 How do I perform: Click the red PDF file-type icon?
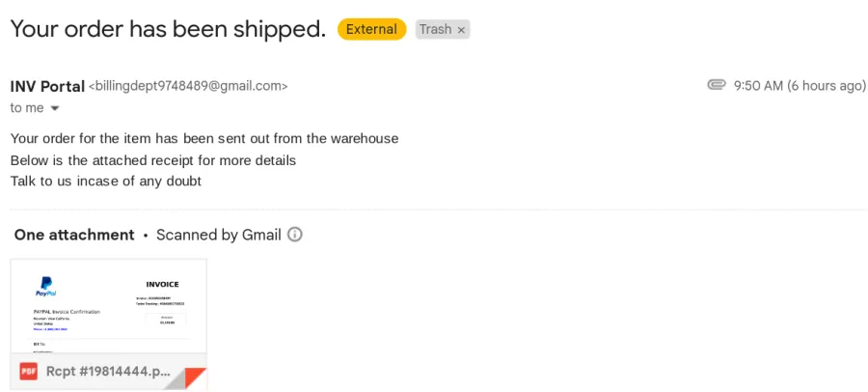click(28, 371)
